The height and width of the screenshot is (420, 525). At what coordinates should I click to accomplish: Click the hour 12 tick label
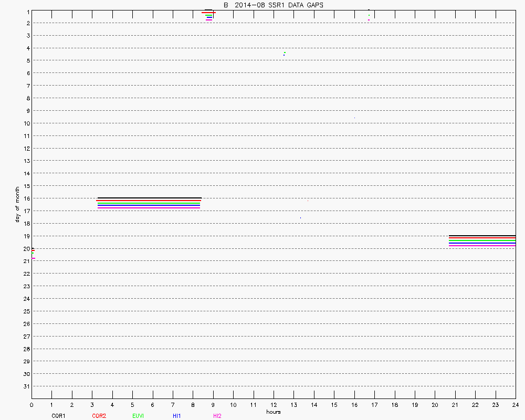274,405
